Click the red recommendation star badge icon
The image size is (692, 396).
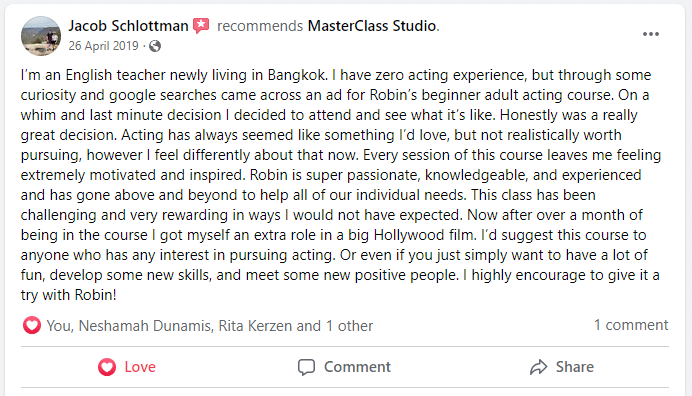click(x=201, y=26)
